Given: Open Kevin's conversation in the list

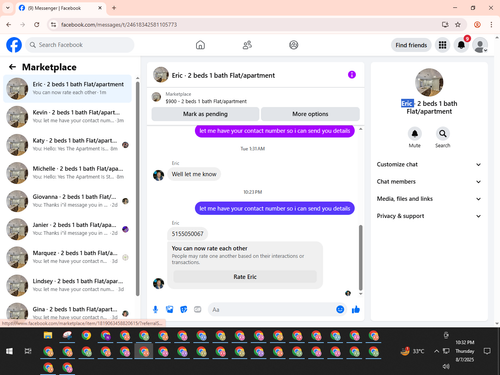Looking at the screenshot, I should (x=68, y=117).
